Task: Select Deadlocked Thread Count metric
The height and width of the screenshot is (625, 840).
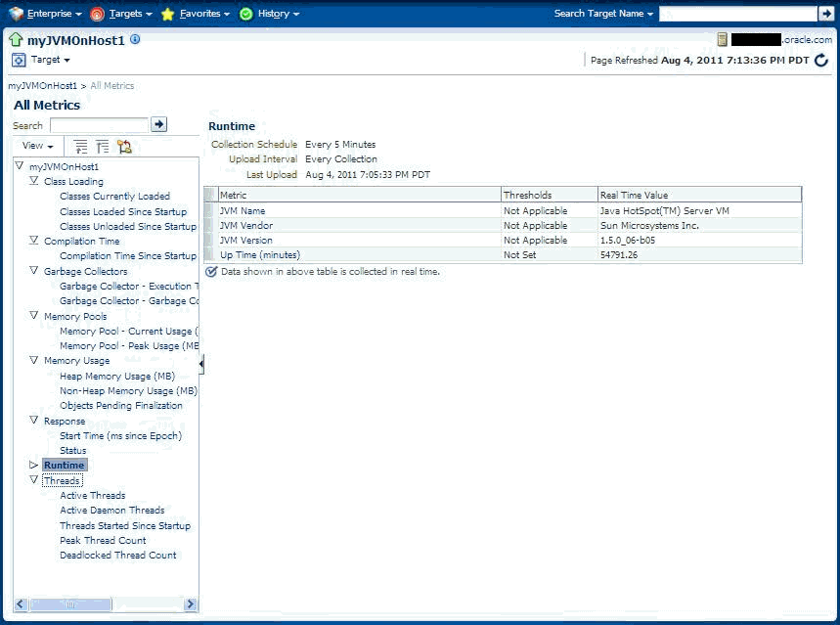Action: click(118, 556)
